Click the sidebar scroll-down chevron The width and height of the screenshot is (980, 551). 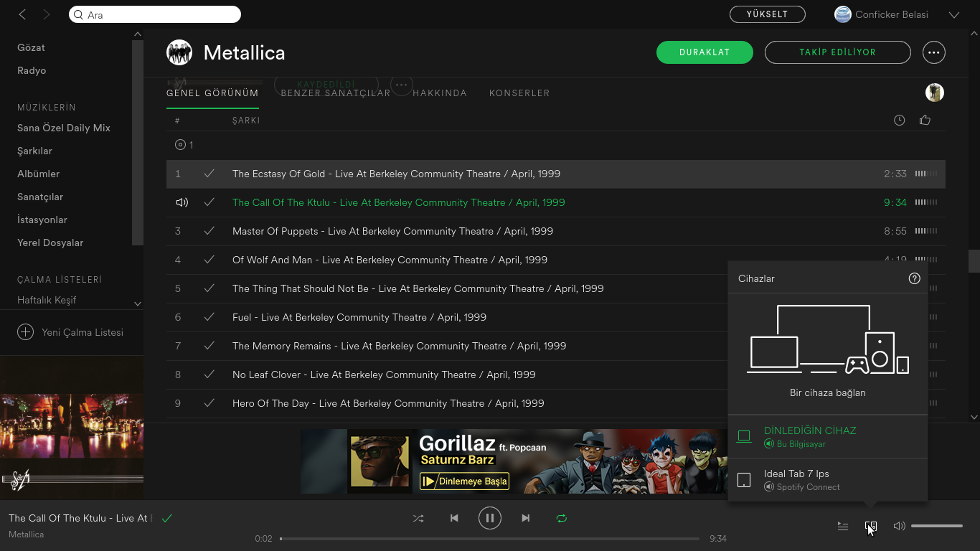pyautogui.click(x=138, y=303)
